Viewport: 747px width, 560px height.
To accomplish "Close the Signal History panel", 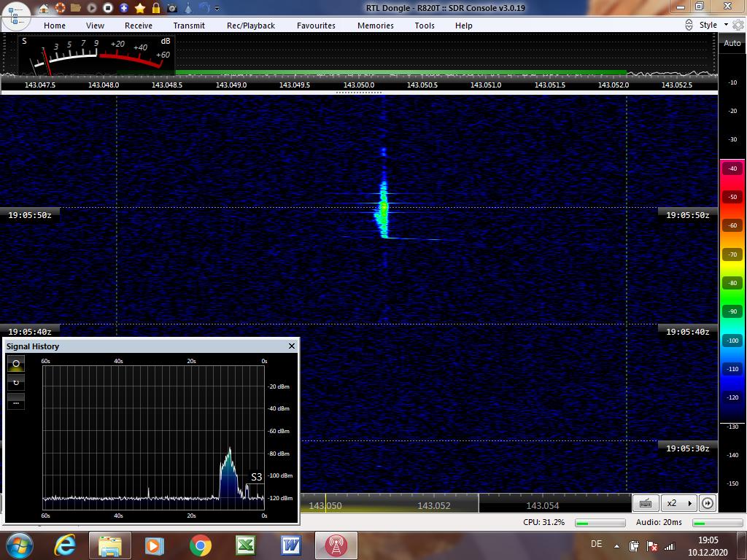I will point(292,346).
